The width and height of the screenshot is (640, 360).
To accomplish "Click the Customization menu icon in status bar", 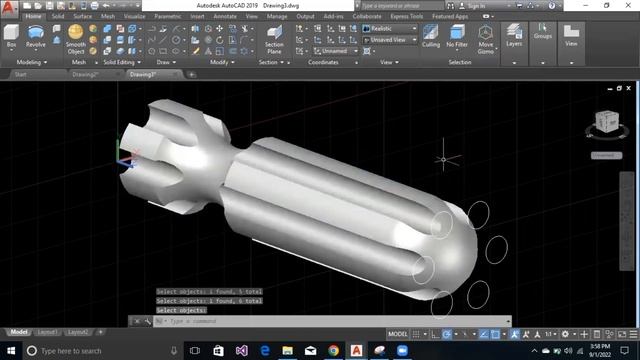I will click(x=633, y=334).
